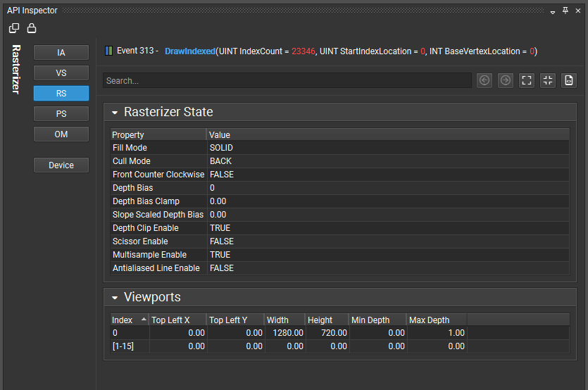Click the clone panel icon
Viewport: 588px width, 390px height.
coord(14,29)
